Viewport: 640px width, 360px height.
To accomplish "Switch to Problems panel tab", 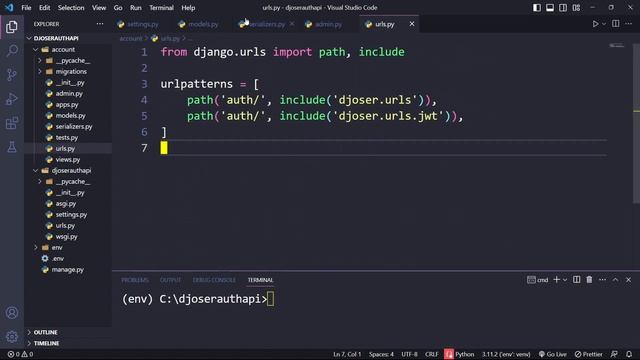I will (x=135, y=280).
